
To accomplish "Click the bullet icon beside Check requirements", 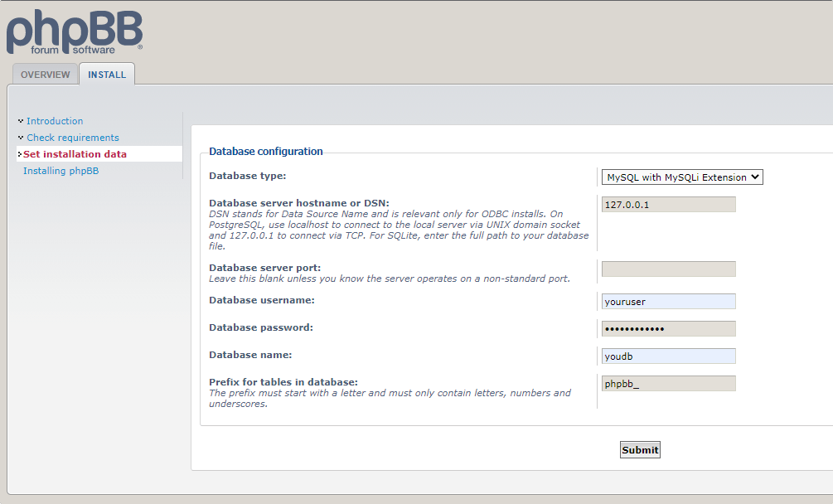I will [21, 137].
